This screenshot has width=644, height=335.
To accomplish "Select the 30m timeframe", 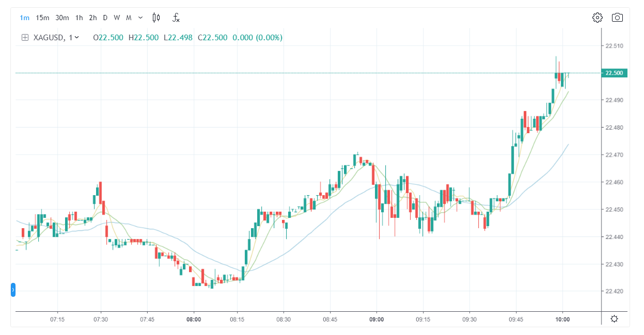I will point(62,18).
